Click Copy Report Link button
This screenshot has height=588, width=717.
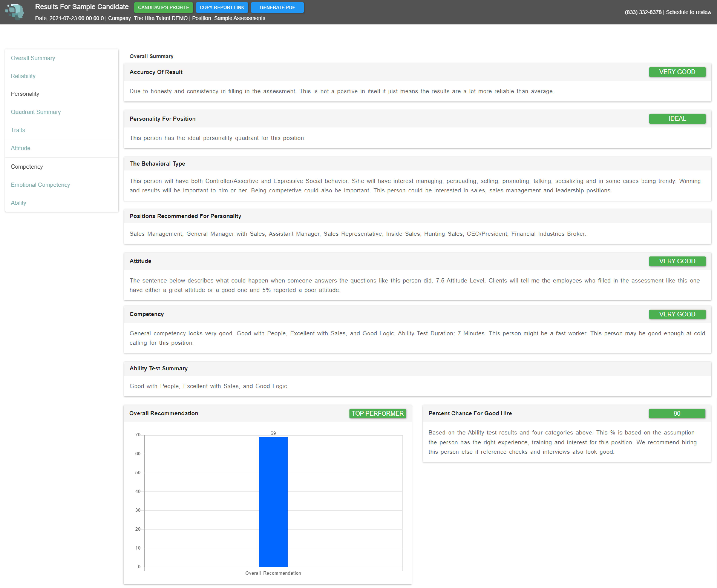(222, 8)
